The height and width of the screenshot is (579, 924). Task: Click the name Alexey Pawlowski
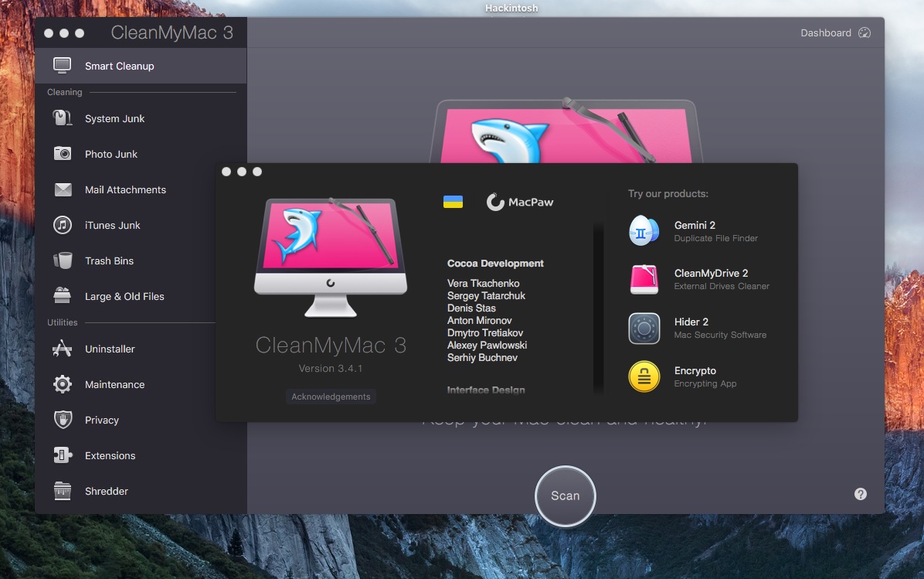487,345
